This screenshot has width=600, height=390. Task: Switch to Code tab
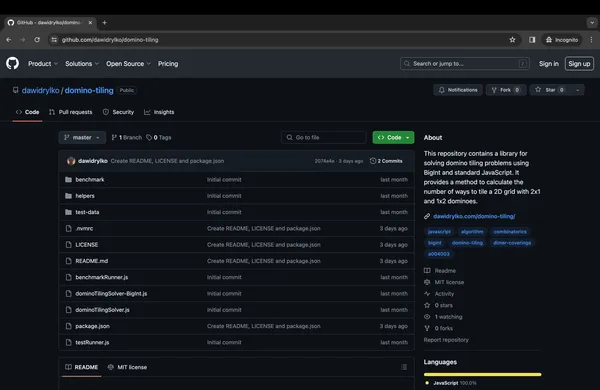pos(27,112)
